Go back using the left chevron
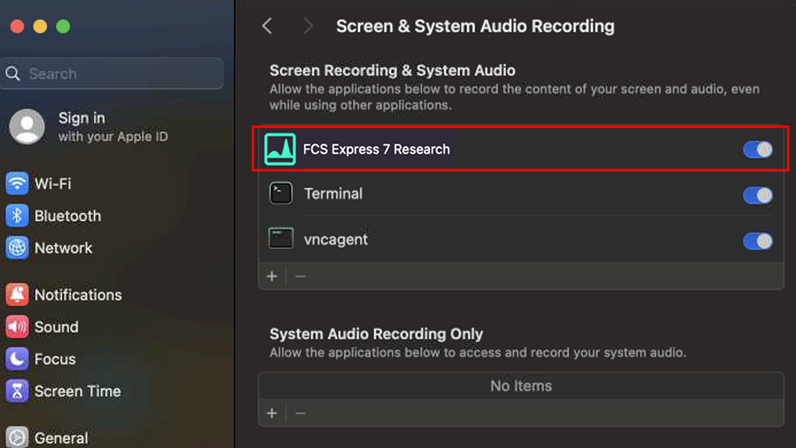 click(x=267, y=26)
